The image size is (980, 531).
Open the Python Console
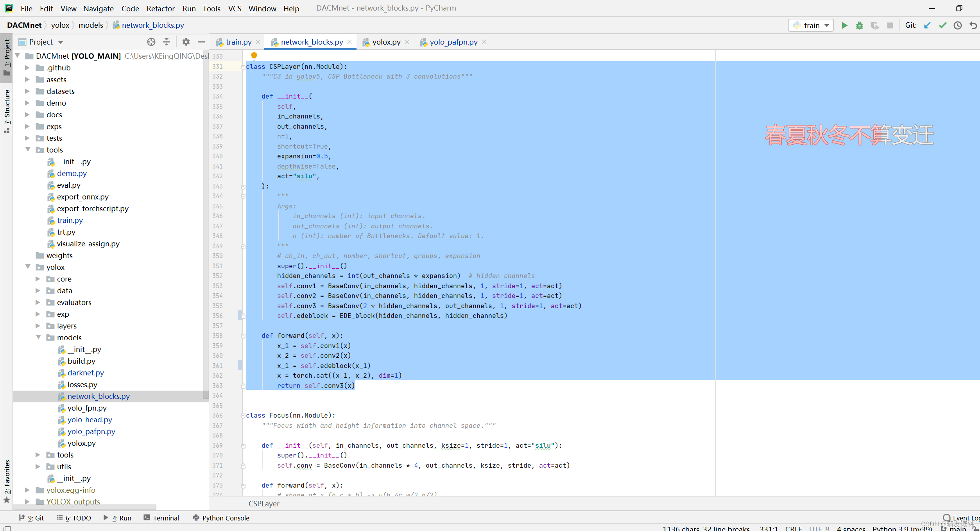pos(221,518)
